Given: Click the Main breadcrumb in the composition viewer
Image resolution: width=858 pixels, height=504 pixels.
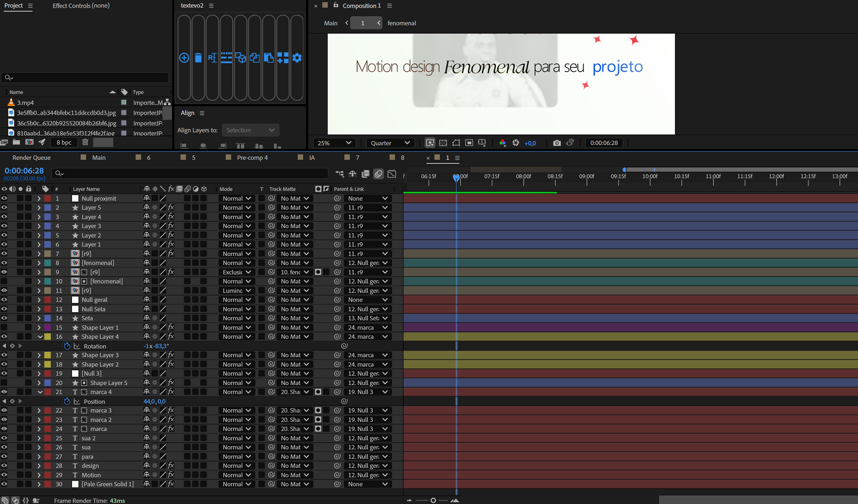Looking at the screenshot, I should coord(331,23).
